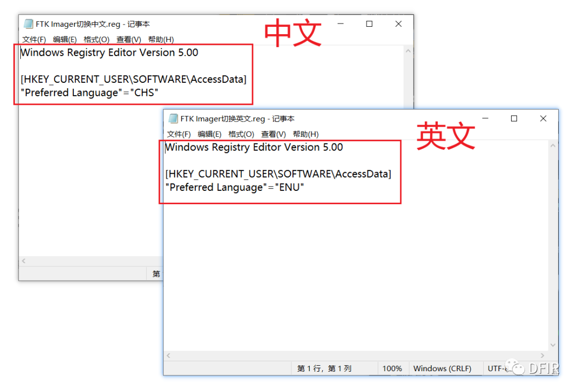The width and height of the screenshot is (578, 392).
Task: Open 帮助(H) menu in English reg Notepad window
Action: (x=306, y=134)
